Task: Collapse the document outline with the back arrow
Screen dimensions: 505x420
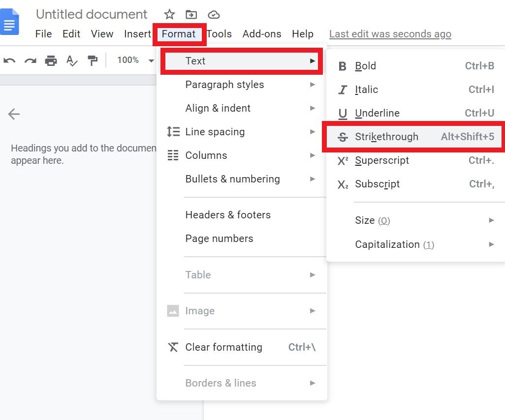Action: click(x=14, y=114)
